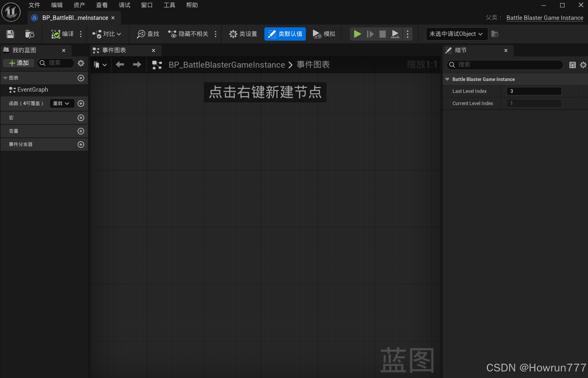
Task: Toggle the details property matrix view icon
Action: coord(572,65)
